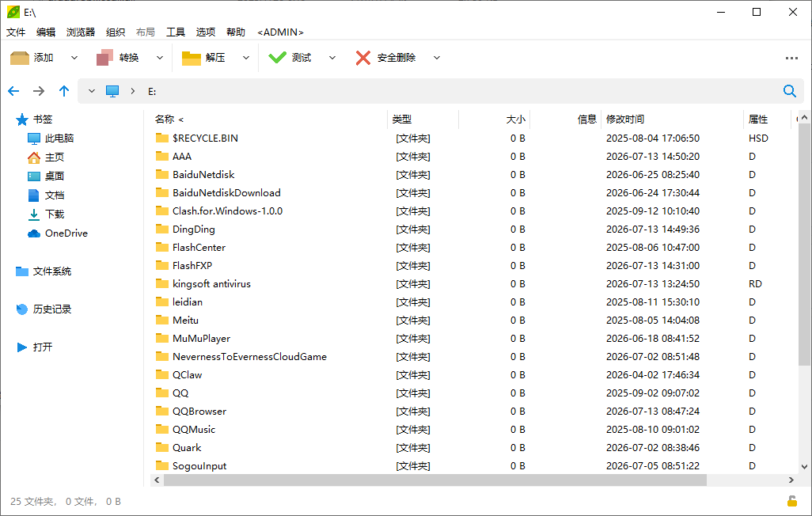The image size is (812, 516).
Task: Open the 组织 menu
Action: pos(116,32)
